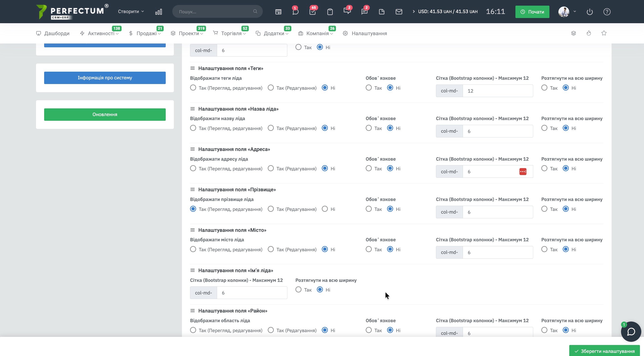The image size is (644, 356).
Task: Open the help question mark icon
Action: click(607, 12)
